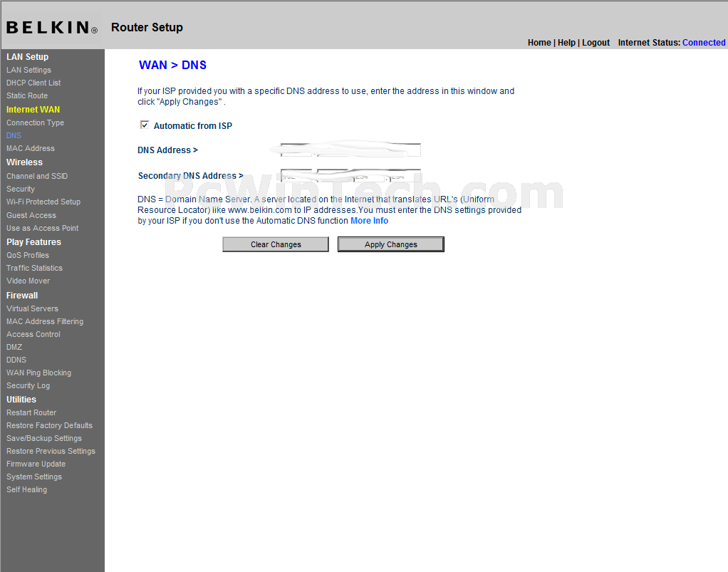Screen dimensions: 728x572
Task: Open Firmware Update page
Action: click(36, 464)
